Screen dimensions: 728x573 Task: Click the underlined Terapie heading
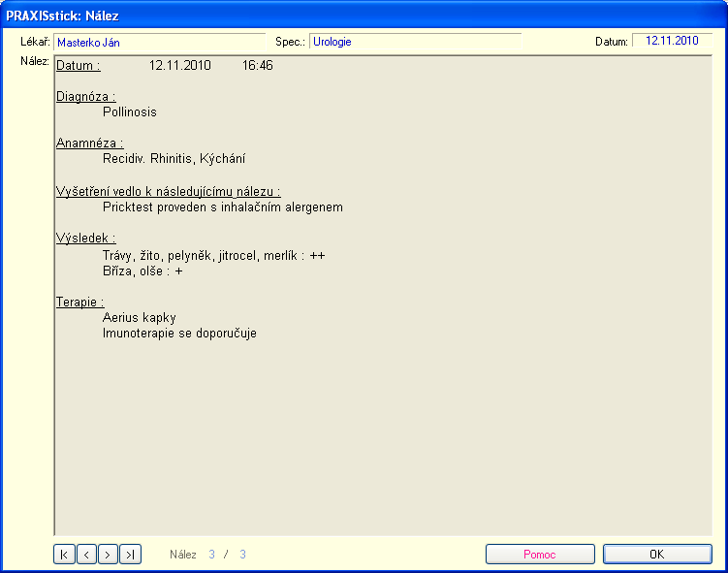80,302
